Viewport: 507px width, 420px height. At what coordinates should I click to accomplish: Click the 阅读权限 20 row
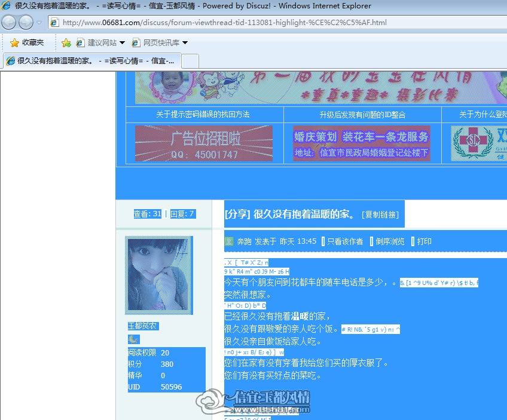click(x=167, y=353)
